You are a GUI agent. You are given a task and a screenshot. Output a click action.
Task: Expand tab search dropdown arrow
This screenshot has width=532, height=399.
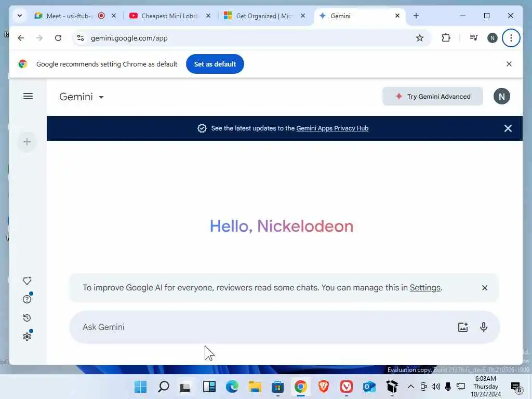[20, 16]
